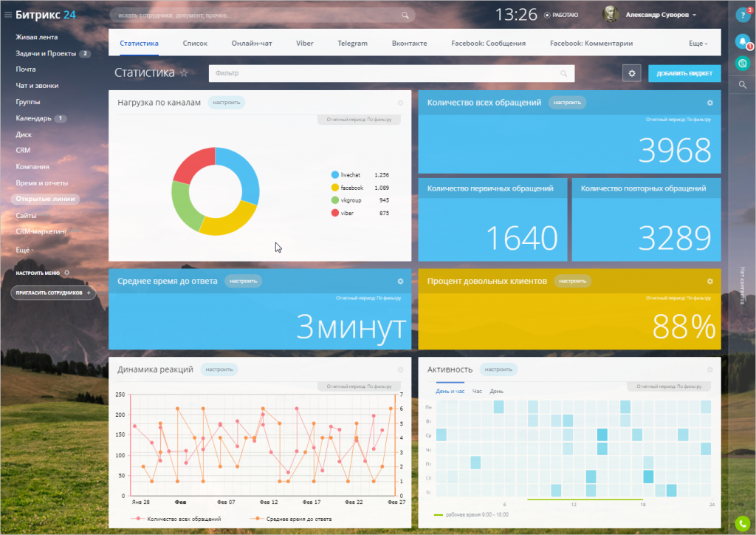Open Открытые линии sidebar item

click(45, 199)
